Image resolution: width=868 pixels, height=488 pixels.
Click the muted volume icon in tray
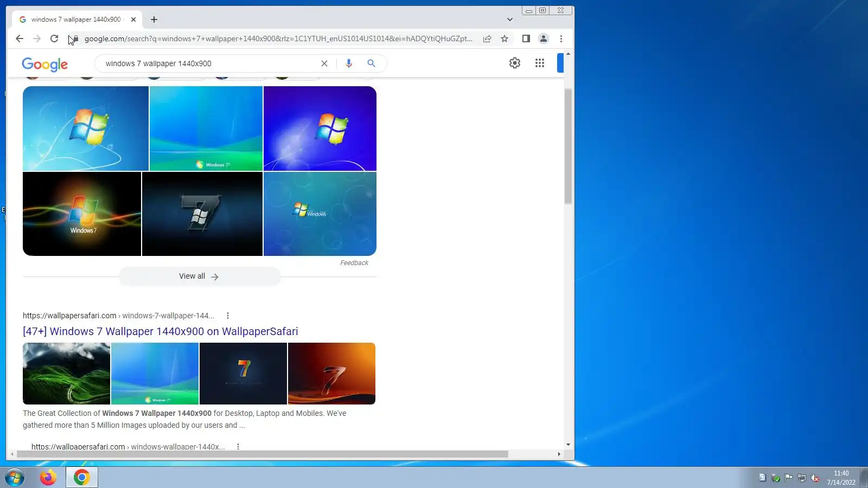pyautogui.click(x=815, y=478)
